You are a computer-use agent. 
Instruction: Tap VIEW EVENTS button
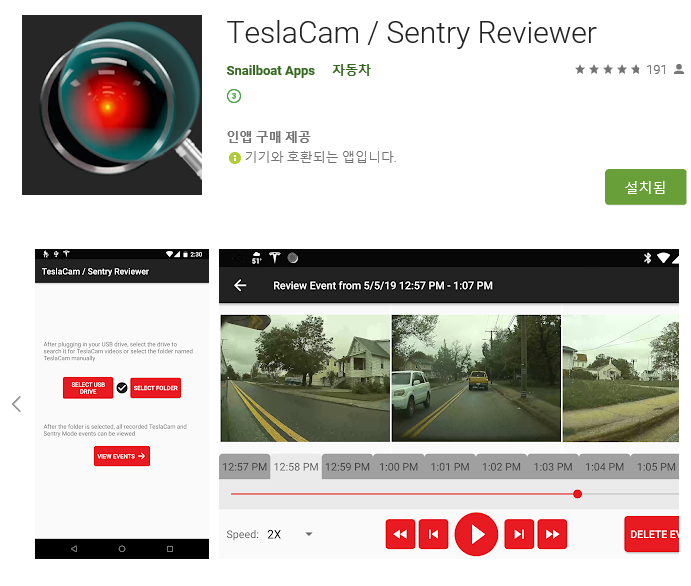tap(122, 456)
